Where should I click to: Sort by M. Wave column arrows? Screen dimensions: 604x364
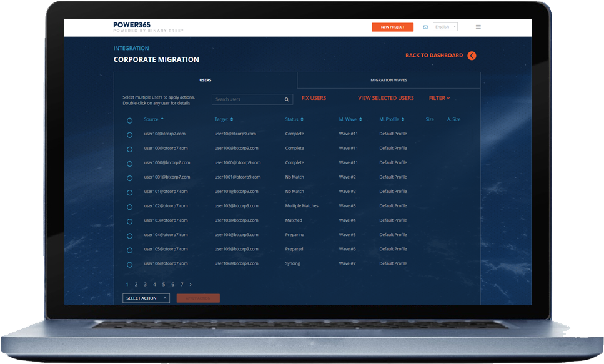coord(361,119)
